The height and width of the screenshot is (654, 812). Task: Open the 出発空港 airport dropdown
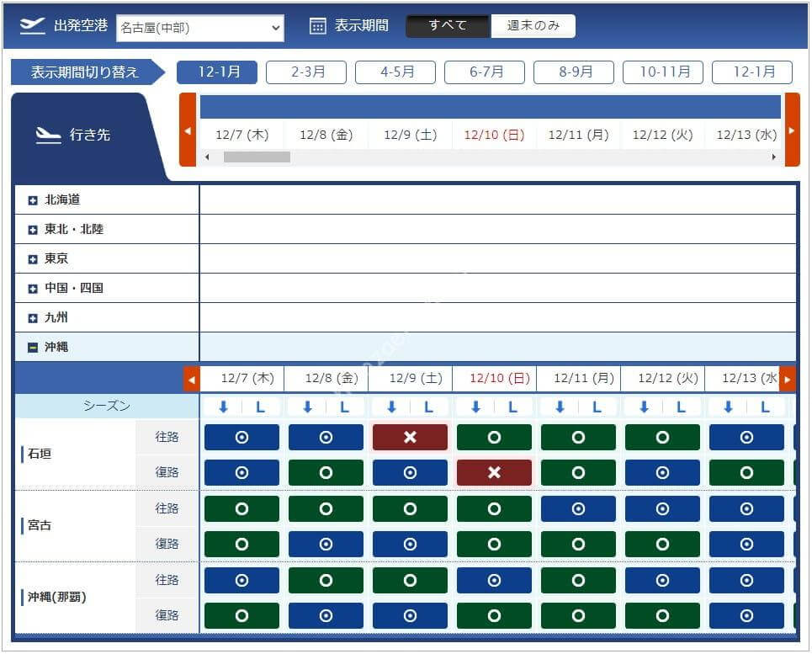tap(200, 28)
